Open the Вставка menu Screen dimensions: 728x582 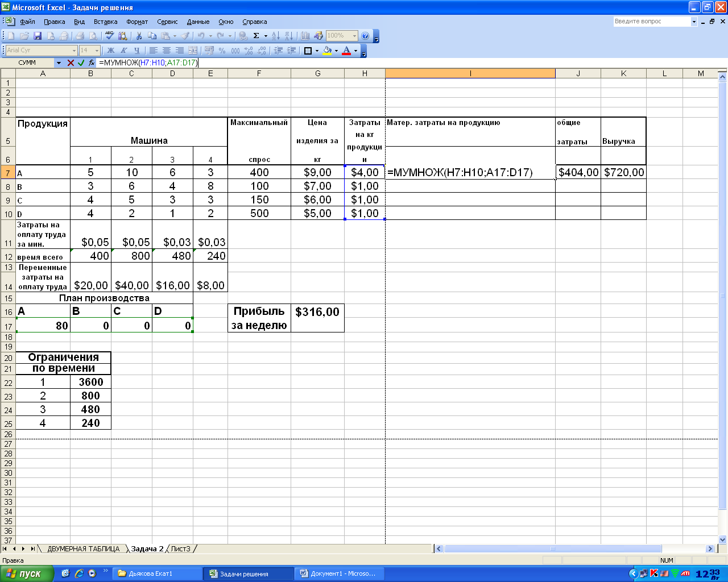point(106,22)
